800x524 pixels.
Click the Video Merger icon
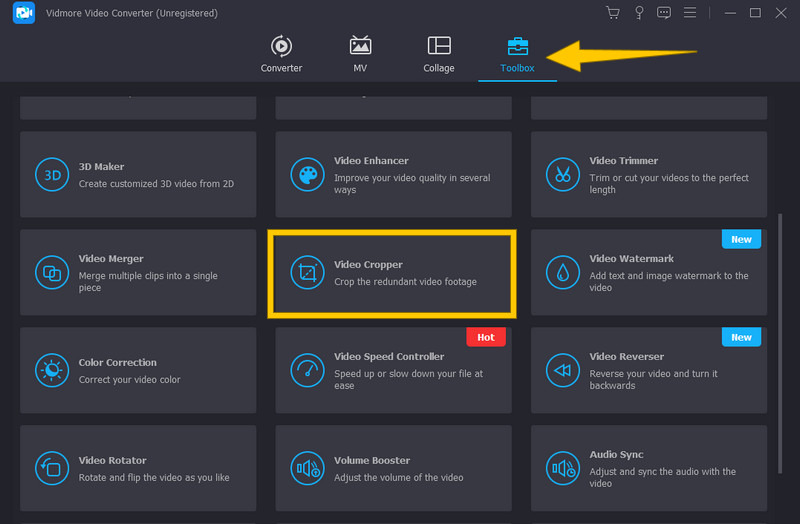[51, 272]
